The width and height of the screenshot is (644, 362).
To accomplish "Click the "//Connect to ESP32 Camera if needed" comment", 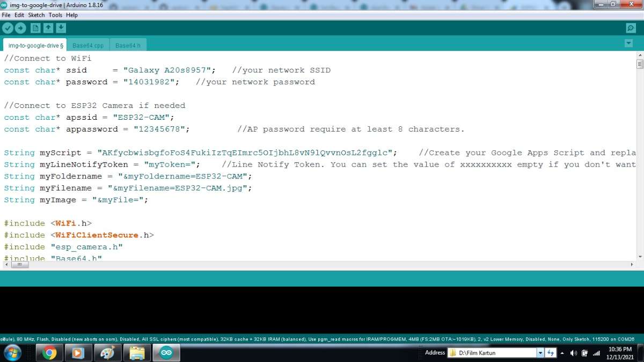I will tap(94, 106).
